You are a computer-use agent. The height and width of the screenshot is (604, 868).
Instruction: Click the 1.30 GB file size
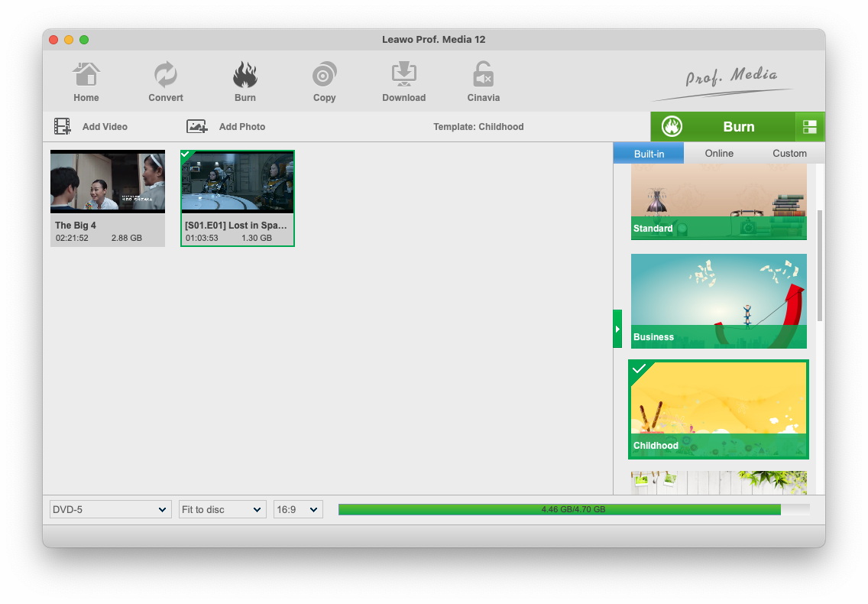tap(257, 238)
